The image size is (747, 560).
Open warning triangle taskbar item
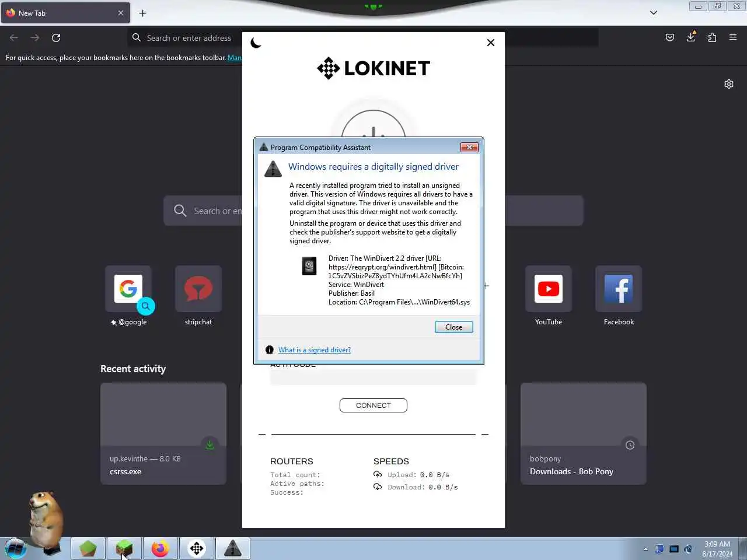click(x=233, y=548)
